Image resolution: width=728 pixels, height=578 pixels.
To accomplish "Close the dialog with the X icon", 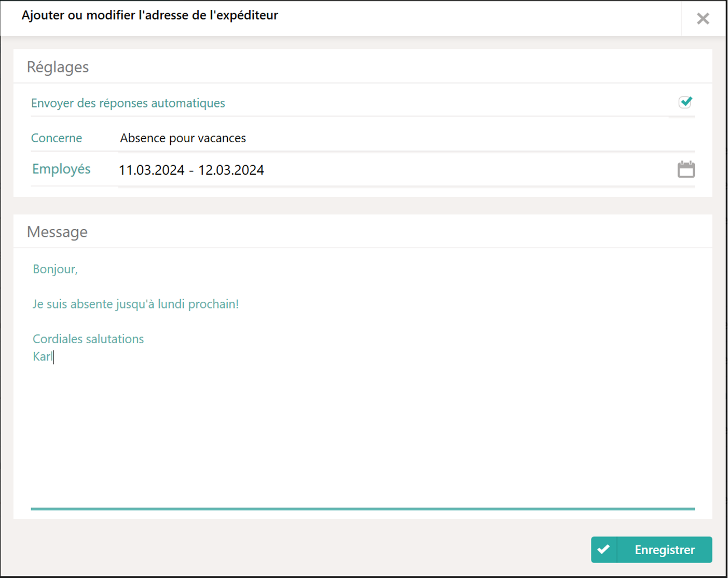I will point(703,19).
